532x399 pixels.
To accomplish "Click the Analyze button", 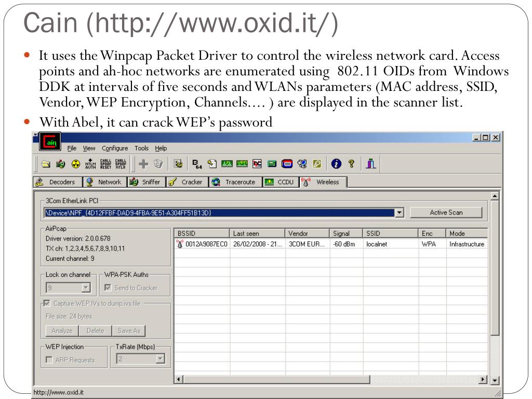I will click(x=62, y=330).
